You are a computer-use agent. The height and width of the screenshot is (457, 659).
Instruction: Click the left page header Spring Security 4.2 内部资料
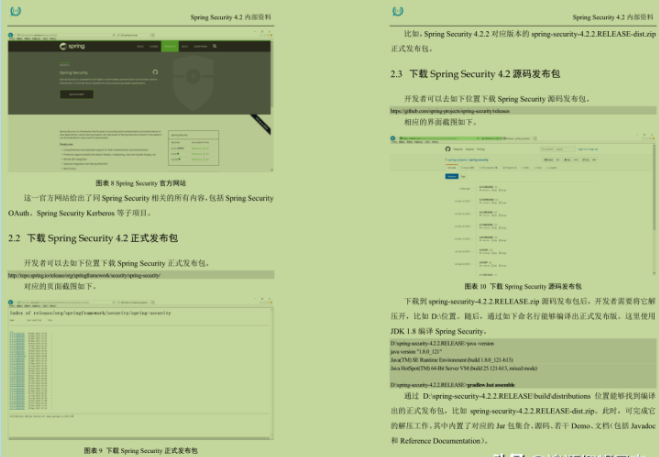coord(231,17)
